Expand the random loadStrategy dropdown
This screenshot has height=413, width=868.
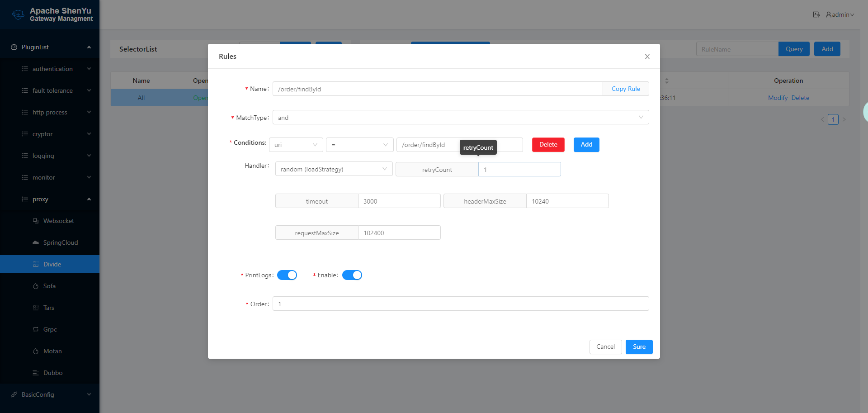333,169
